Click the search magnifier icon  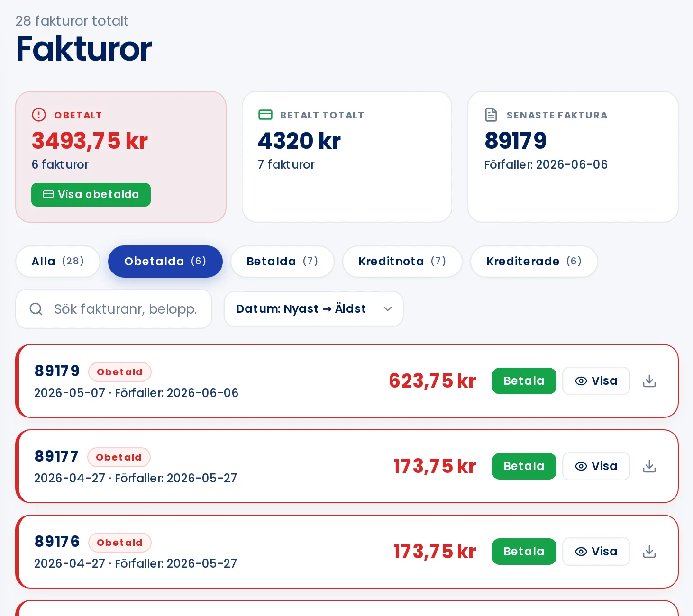pos(36,309)
